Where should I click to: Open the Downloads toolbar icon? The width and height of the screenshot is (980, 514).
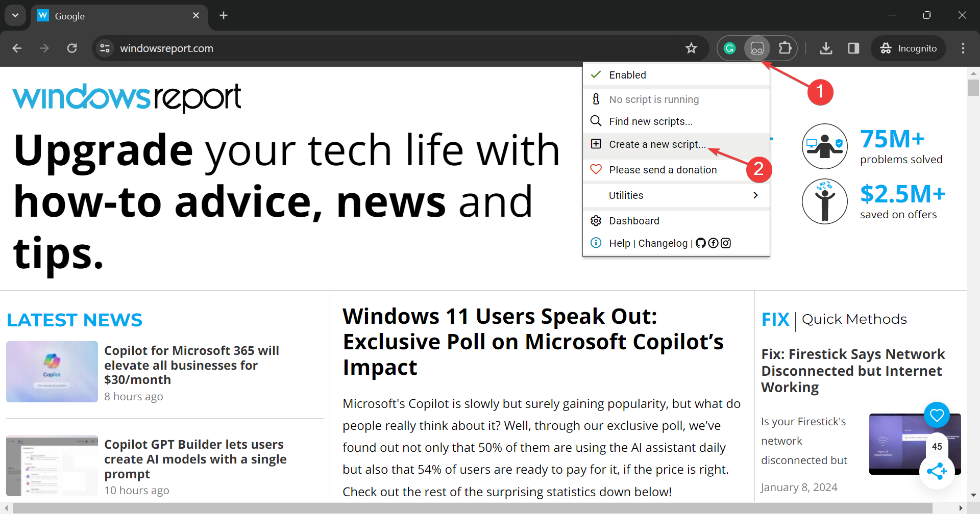click(826, 48)
